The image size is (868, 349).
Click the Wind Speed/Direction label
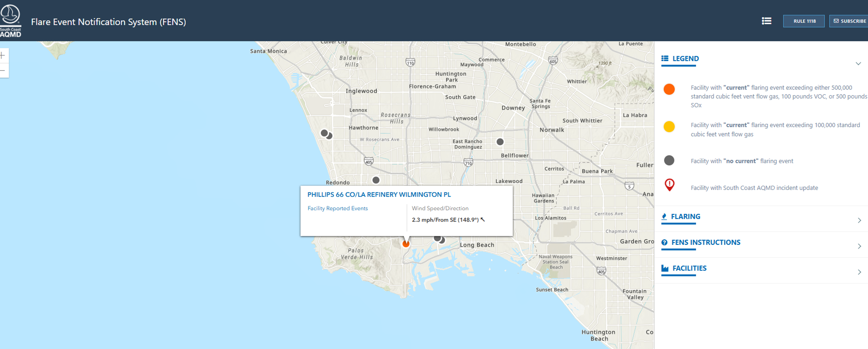(440, 208)
